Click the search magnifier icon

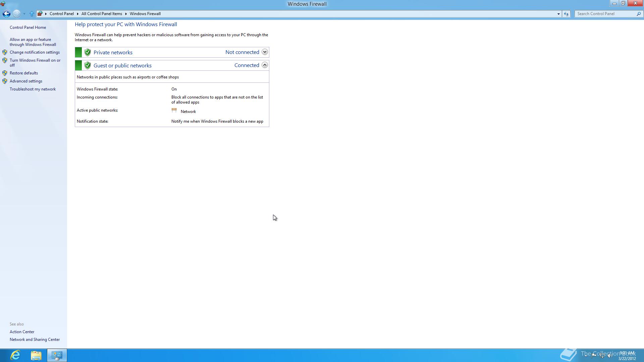click(x=638, y=14)
